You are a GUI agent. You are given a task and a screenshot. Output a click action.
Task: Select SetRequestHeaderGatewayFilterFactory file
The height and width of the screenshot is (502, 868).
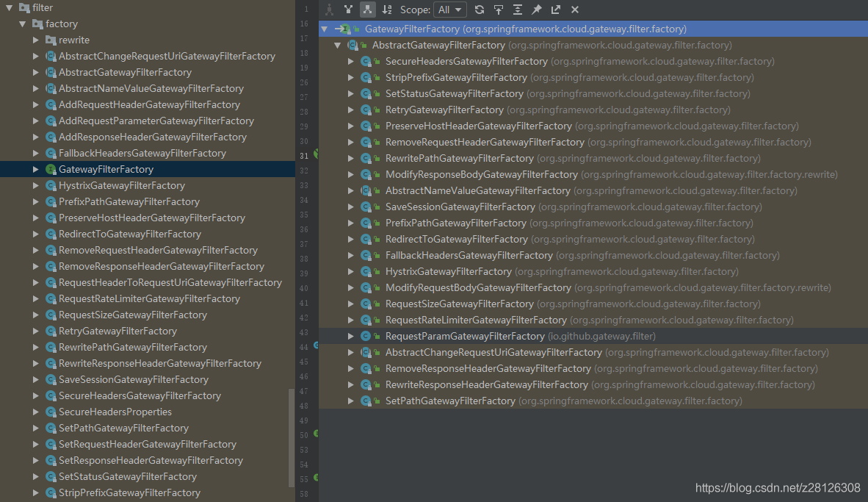tap(148, 445)
